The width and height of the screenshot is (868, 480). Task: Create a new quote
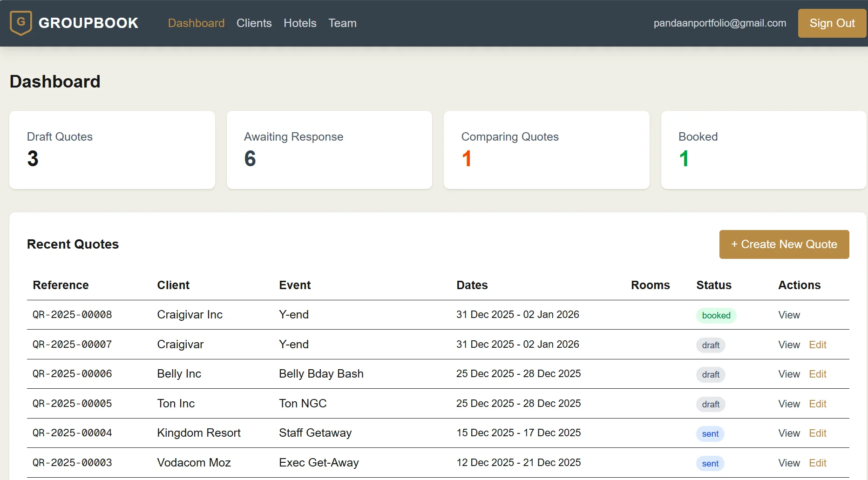tap(784, 244)
